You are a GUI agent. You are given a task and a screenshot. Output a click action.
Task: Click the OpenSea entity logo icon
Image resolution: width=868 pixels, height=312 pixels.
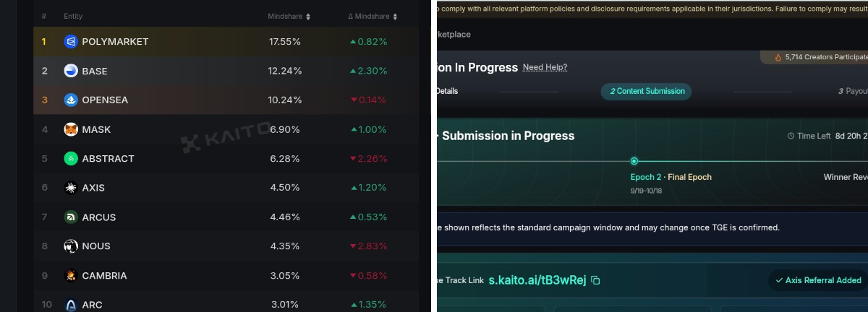(70, 100)
